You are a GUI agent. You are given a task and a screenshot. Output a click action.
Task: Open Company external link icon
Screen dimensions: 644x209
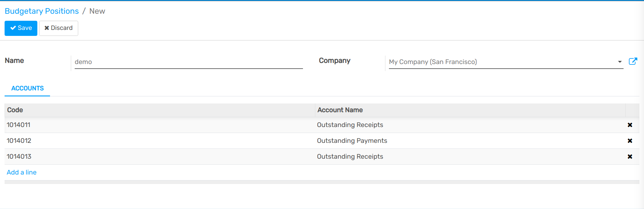tap(633, 61)
